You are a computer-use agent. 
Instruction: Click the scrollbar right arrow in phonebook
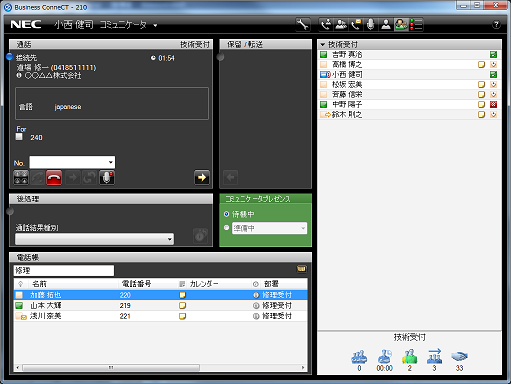(303, 368)
